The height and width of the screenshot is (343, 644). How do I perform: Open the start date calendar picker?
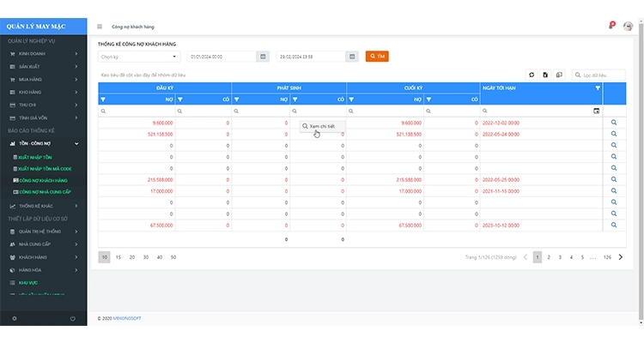click(263, 57)
